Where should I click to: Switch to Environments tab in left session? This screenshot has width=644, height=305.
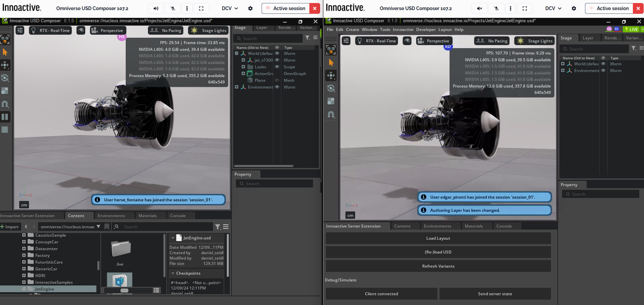pyautogui.click(x=111, y=216)
